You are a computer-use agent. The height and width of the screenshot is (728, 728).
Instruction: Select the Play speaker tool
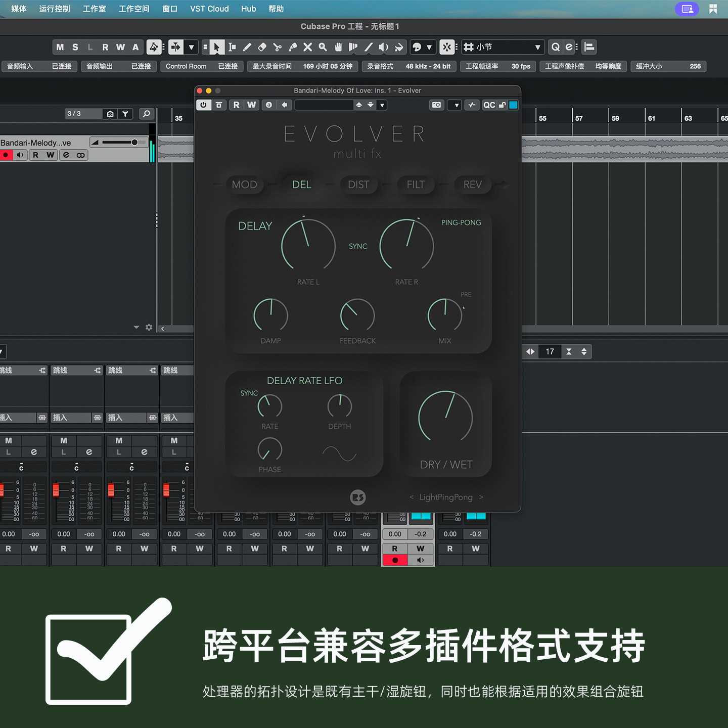tap(384, 47)
